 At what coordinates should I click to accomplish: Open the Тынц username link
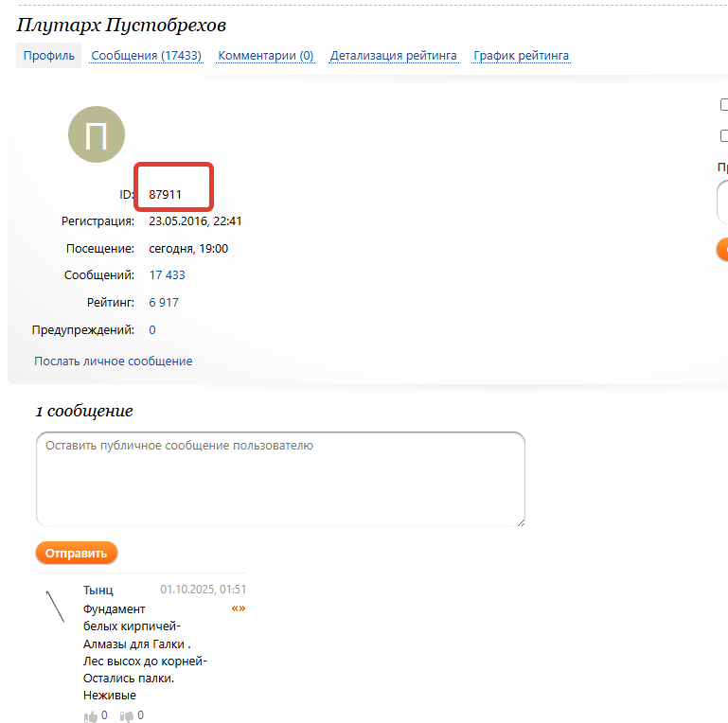(x=98, y=591)
